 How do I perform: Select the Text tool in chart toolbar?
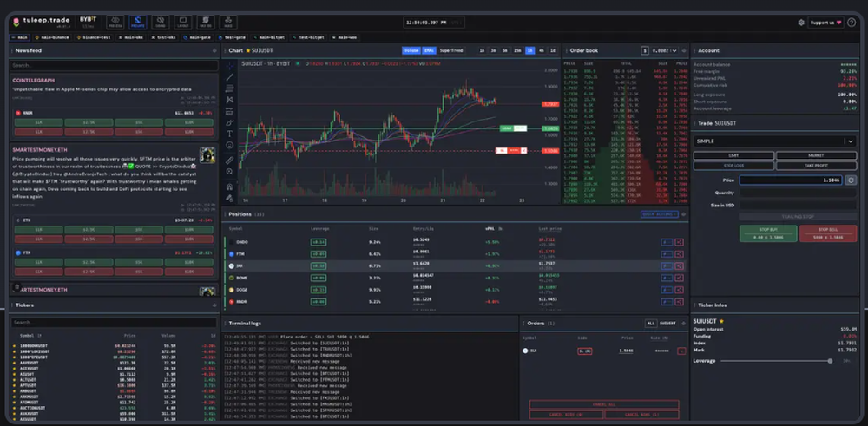[x=230, y=134]
